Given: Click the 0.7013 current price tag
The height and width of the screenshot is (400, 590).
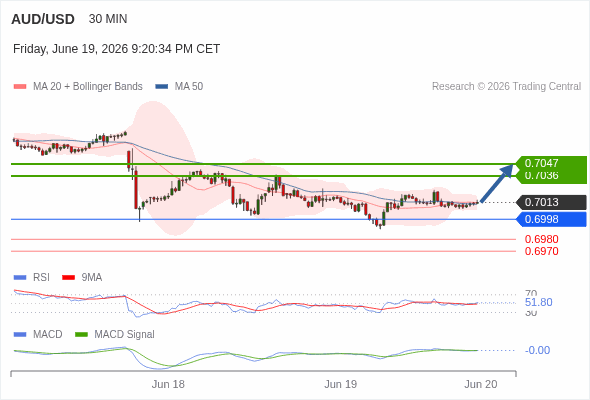Looking at the screenshot, I should tap(550, 202).
